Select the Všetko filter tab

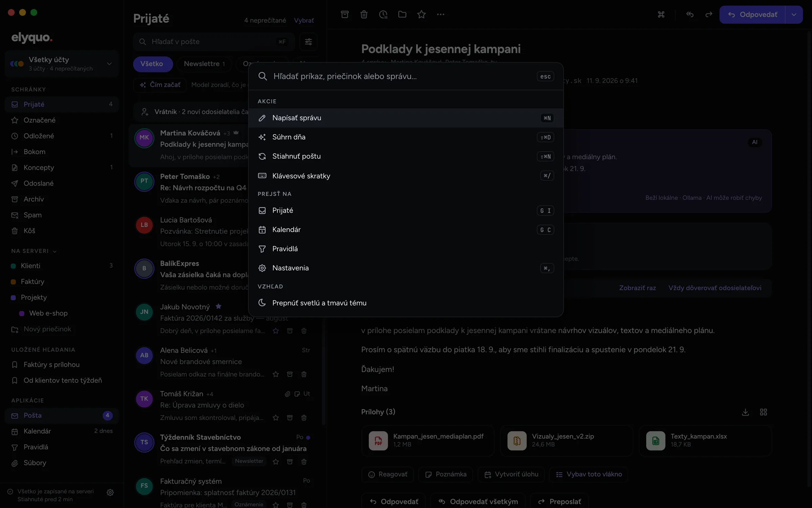pyautogui.click(x=152, y=64)
